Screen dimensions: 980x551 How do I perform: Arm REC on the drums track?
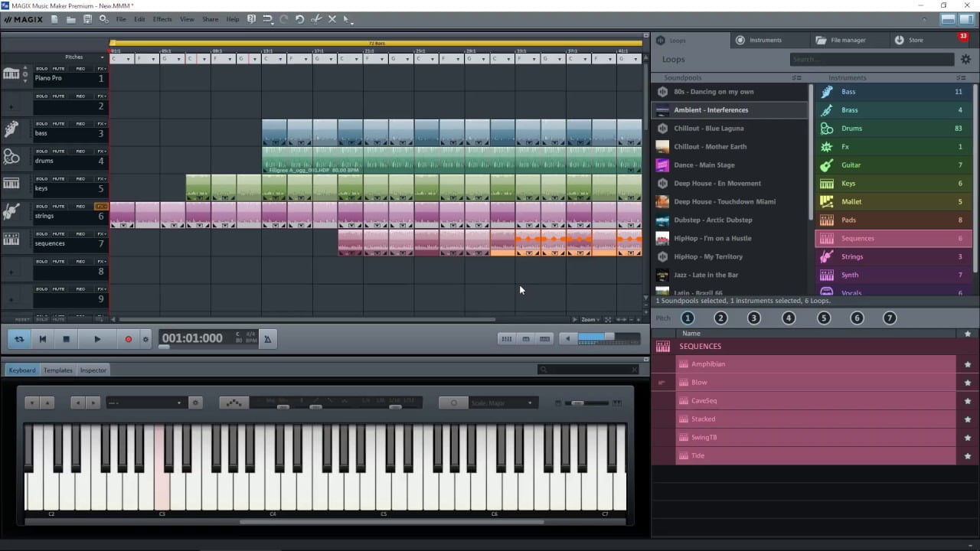point(80,152)
